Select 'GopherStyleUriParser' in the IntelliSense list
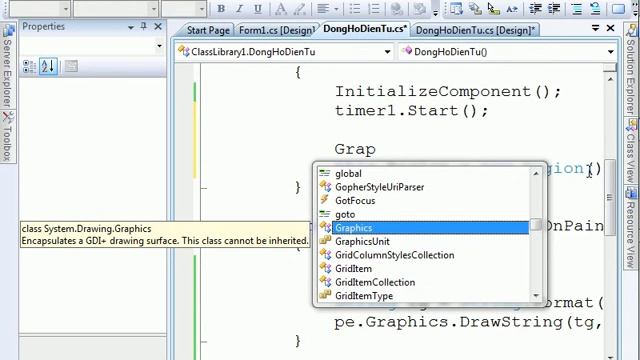This screenshot has height=360, width=640. [423, 187]
